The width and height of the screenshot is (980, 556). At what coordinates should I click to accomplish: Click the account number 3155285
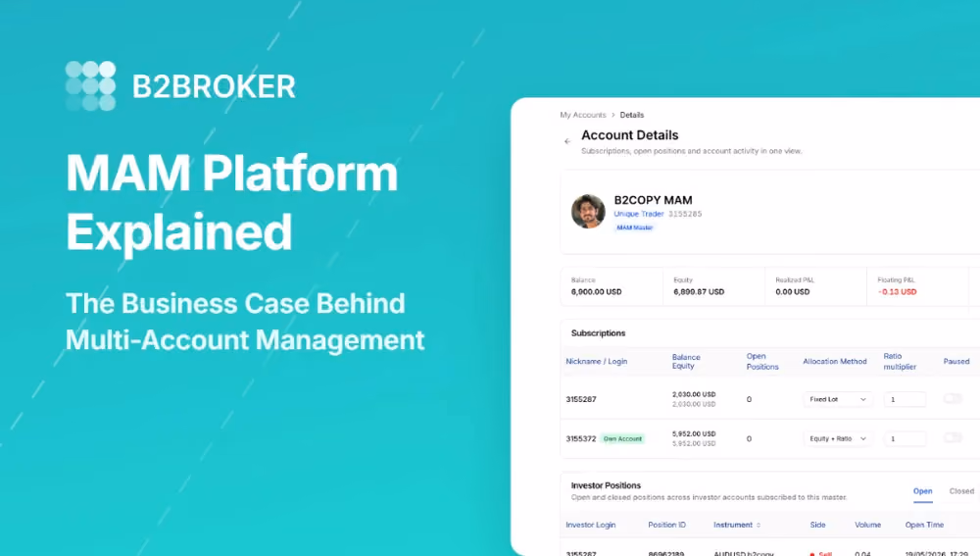[685, 214]
